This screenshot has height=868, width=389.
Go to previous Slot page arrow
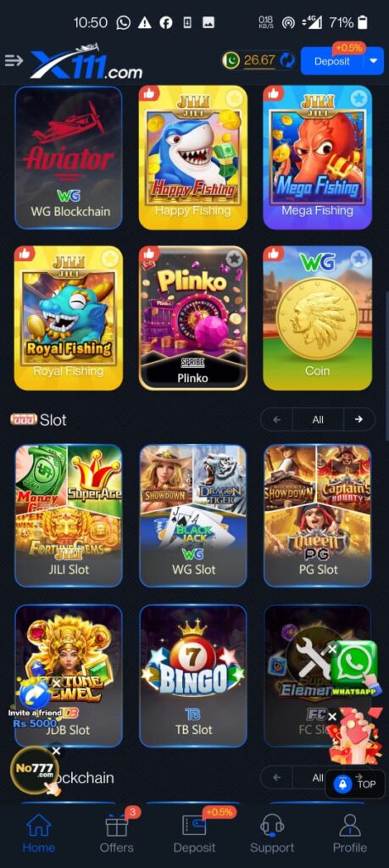[276, 420]
